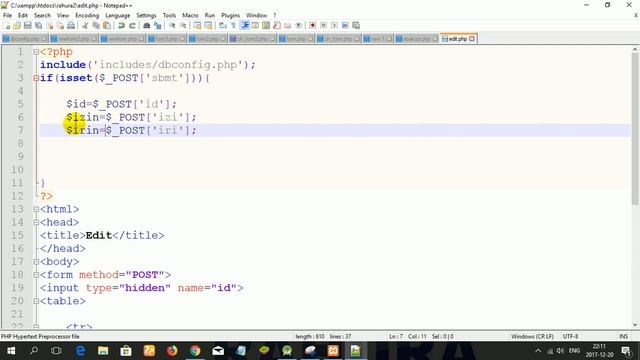
Task: Cut the selection with the scissors icon
Action: 85,25
